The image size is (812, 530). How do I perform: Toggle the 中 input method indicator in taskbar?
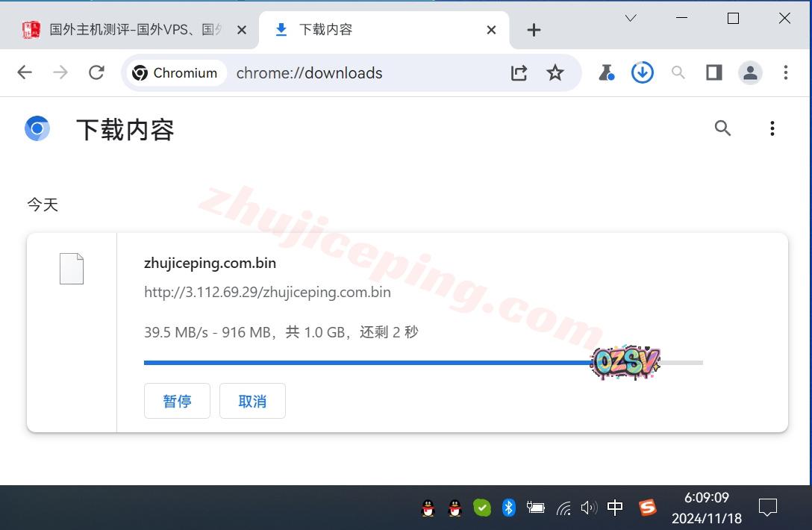pos(615,508)
